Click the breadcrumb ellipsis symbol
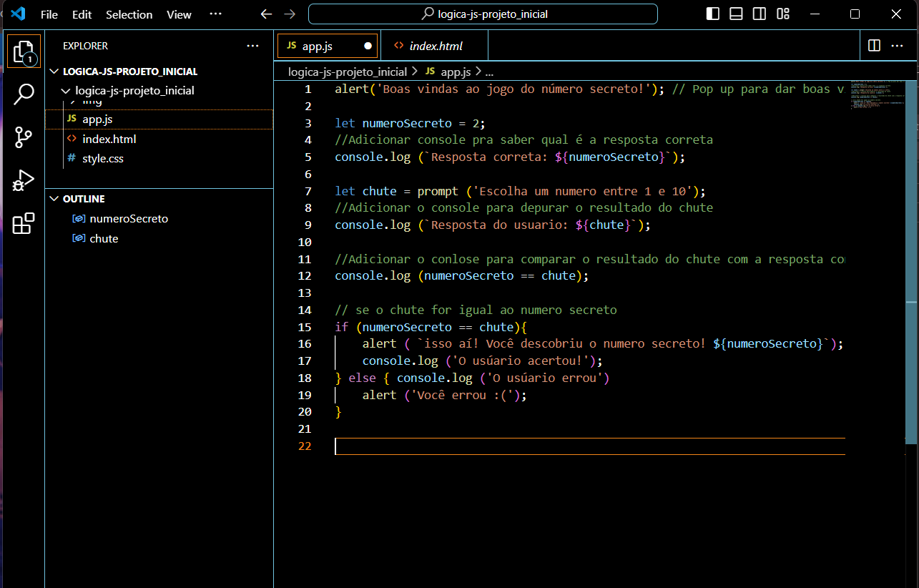This screenshot has height=588, width=919. pyautogui.click(x=489, y=72)
